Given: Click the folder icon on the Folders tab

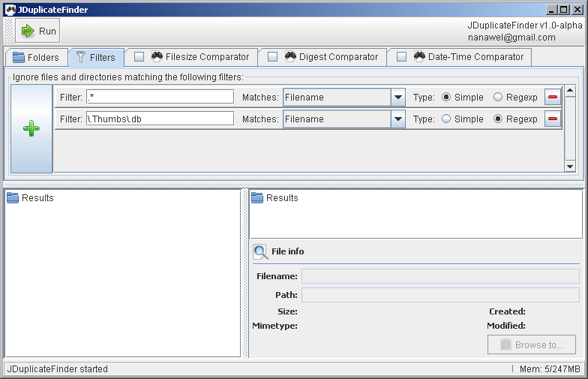Looking at the screenshot, I should point(18,57).
